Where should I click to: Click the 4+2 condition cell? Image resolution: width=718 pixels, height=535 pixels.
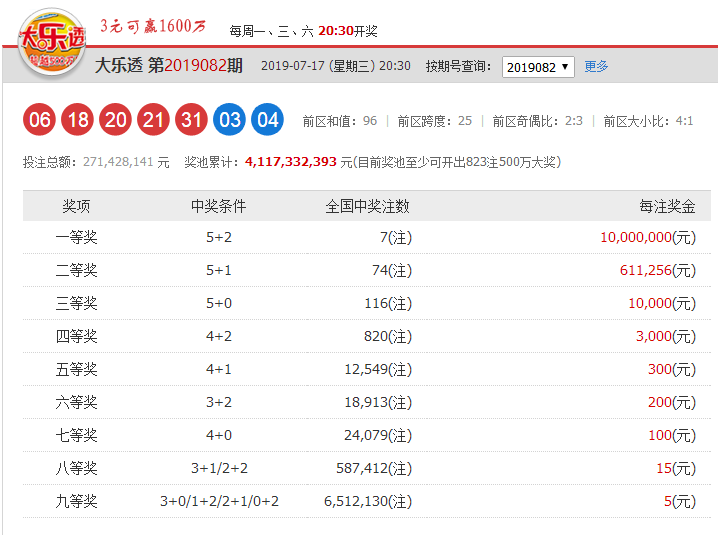219,336
